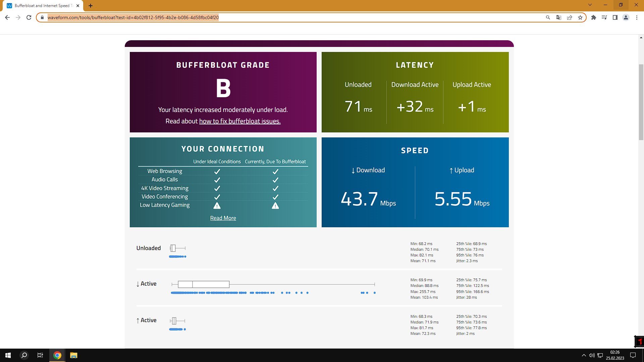Reload the page with the refresh icon
The image size is (644, 362).
coord(29,17)
